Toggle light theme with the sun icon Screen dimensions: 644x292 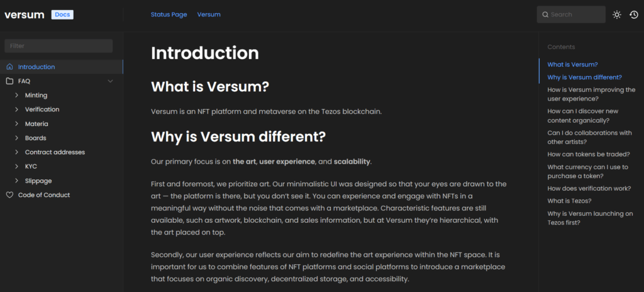click(617, 15)
